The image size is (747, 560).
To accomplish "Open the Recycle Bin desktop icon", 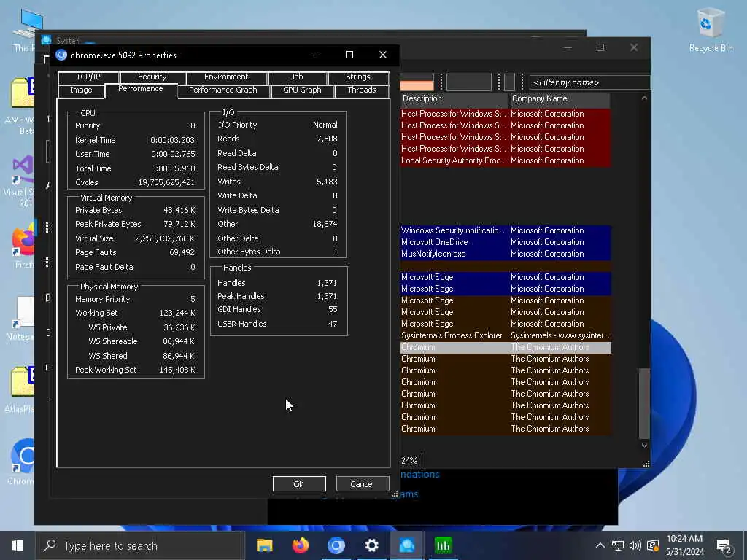I will point(711,30).
